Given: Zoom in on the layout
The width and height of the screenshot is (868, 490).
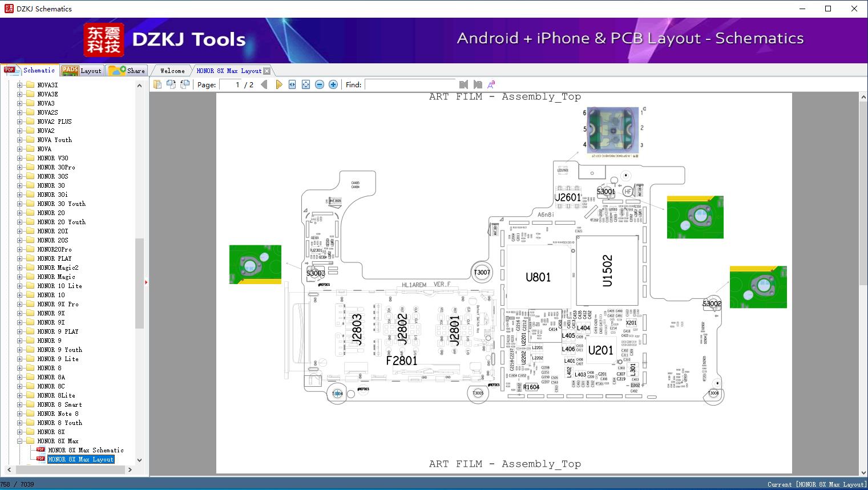Looking at the screenshot, I should coord(333,84).
